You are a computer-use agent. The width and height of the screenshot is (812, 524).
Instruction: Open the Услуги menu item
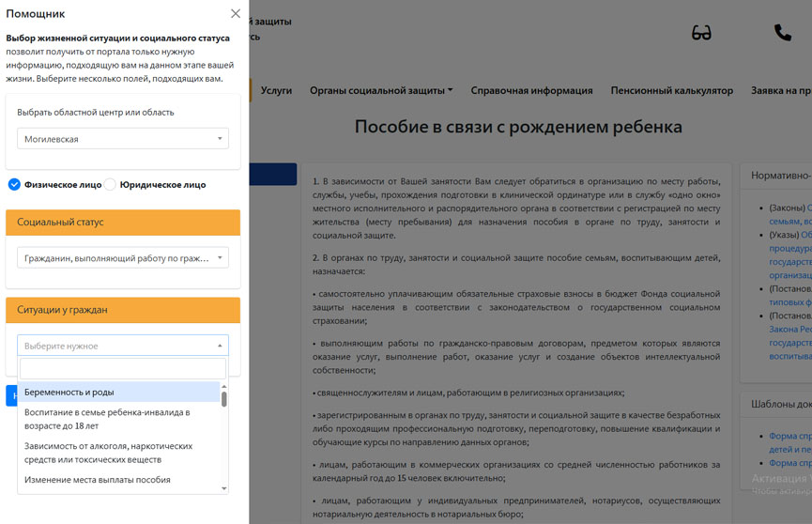point(276,91)
